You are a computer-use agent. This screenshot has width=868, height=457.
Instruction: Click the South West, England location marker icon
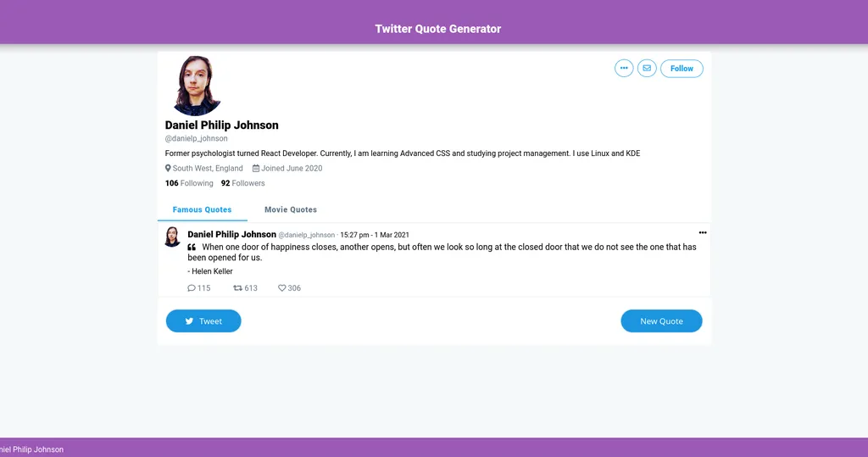tap(168, 169)
